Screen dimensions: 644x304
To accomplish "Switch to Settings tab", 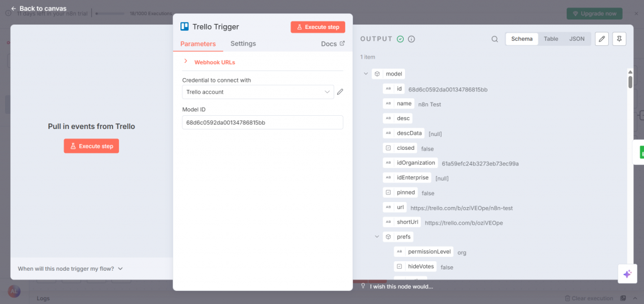I will pos(243,43).
